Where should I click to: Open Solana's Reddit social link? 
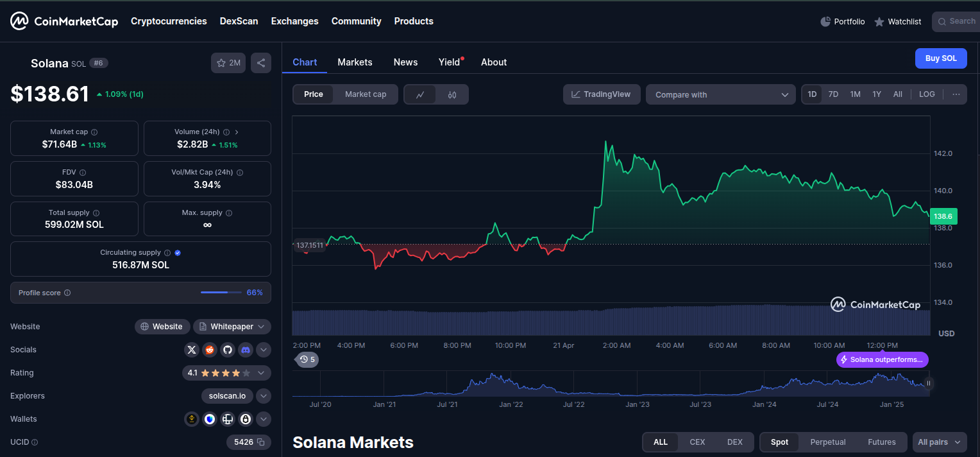click(210, 350)
